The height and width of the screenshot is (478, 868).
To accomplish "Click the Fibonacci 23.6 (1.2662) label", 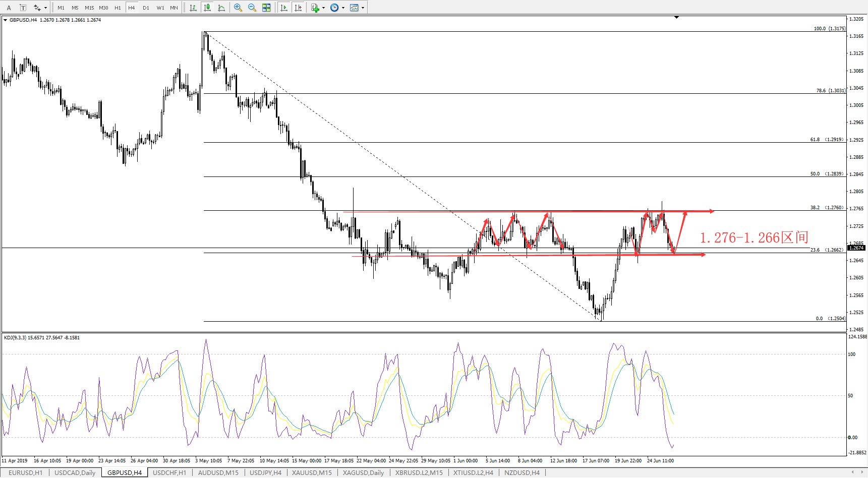I will [827, 250].
